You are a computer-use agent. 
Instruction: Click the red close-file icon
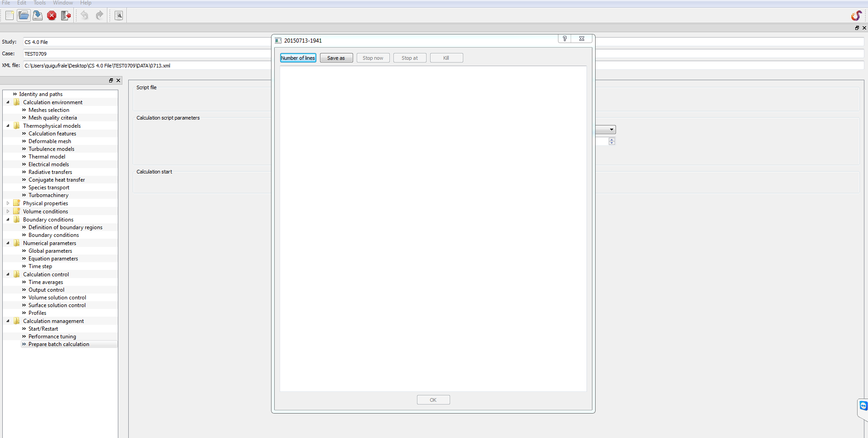click(52, 16)
